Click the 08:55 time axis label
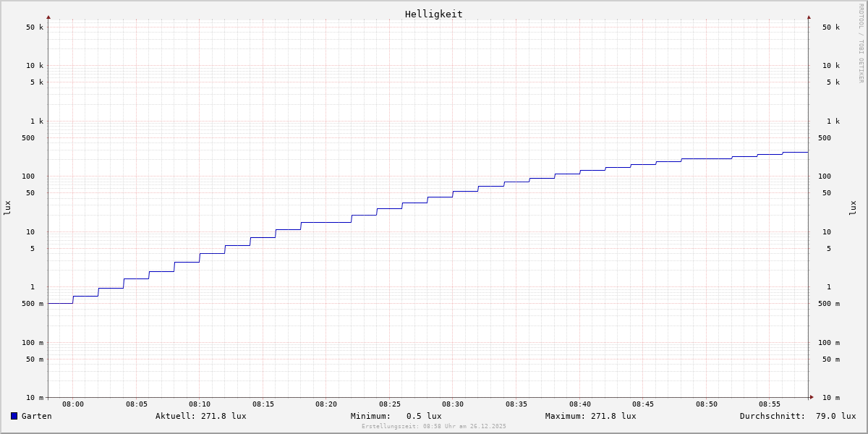This screenshot has width=868, height=434. pyautogui.click(x=770, y=404)
